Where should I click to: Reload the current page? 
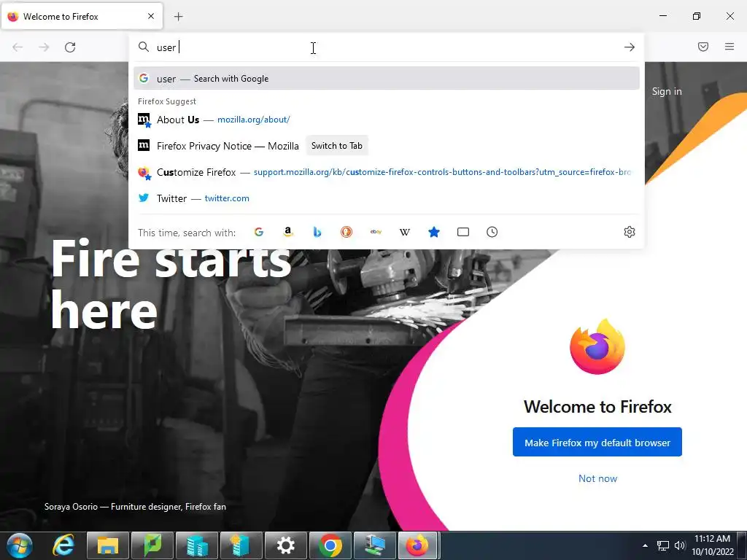tap(70, 47)
